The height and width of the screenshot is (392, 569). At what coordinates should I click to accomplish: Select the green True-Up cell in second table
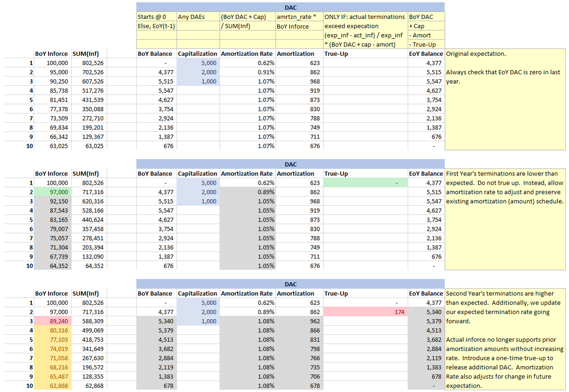tap(365, 183)
